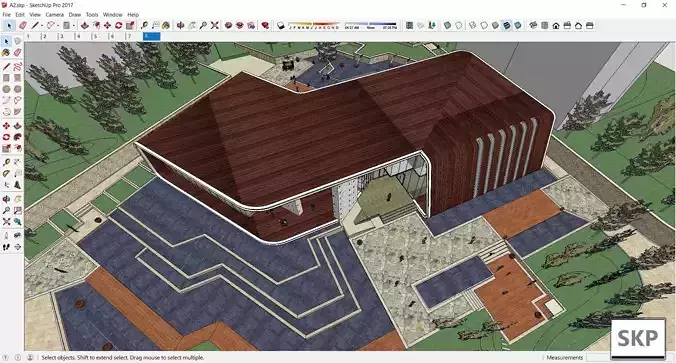The image size is (676, 363).
Task: Open the File menu
Action: [x=6, y=15]
